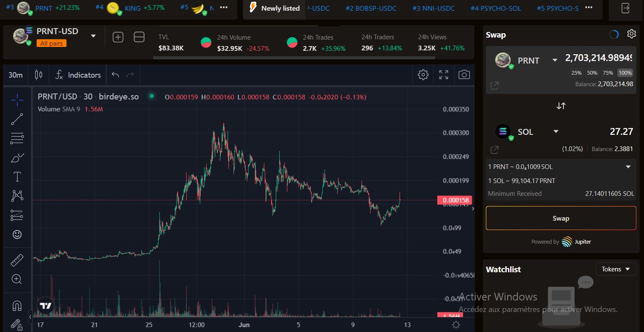This screenshot has height=332, width=644.
Task: Open Watchlist Tokens dropdown
Action: point(616,269)
